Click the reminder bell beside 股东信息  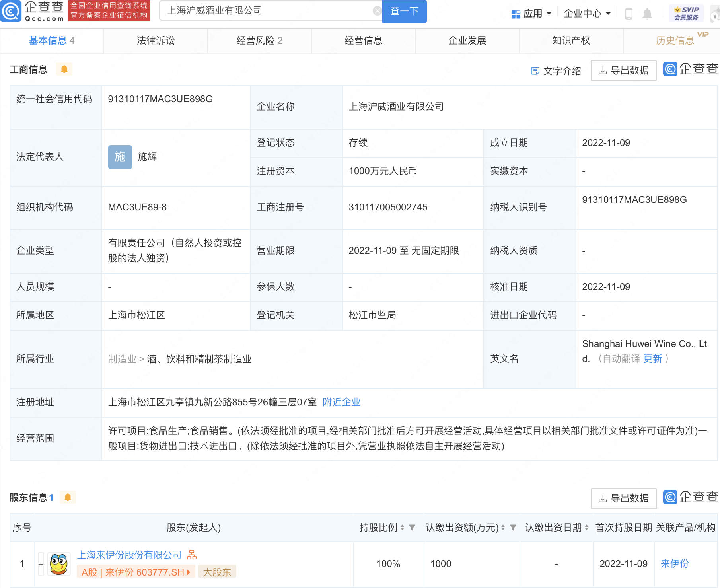(x=68, y=497)
